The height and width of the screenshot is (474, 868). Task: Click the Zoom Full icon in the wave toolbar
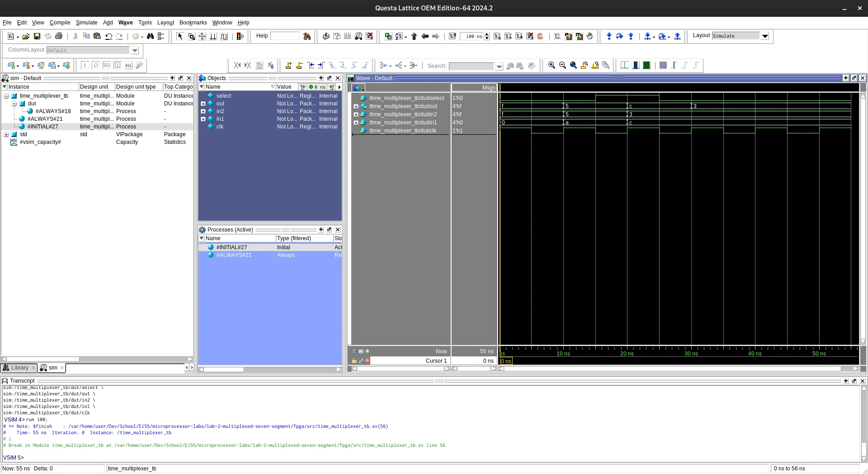pos(574,65)
